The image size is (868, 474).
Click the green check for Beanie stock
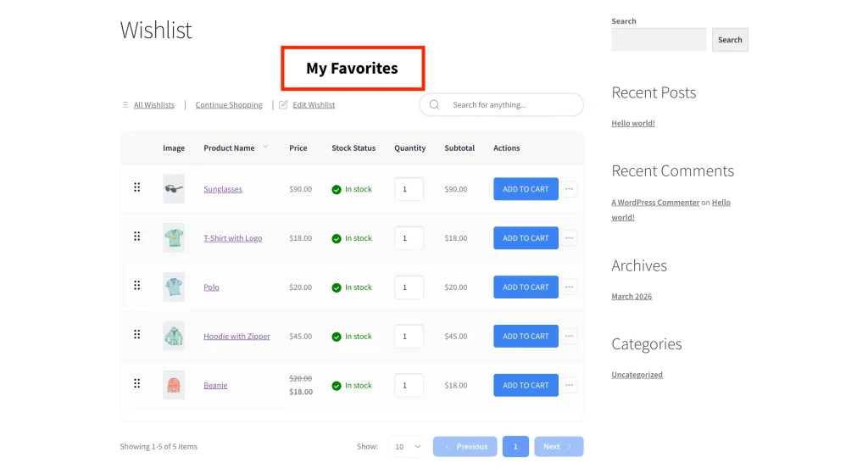click(x=337, y=386)
